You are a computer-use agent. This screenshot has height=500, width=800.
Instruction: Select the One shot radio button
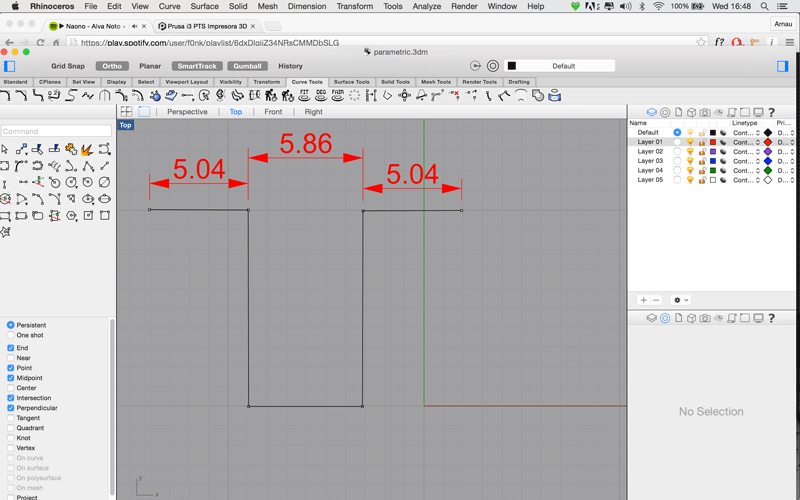tap(11, 335)
